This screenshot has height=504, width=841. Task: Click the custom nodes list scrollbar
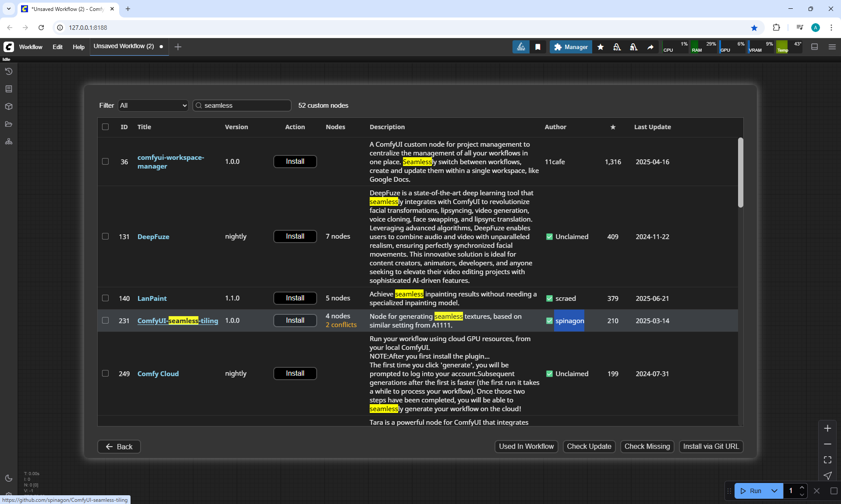tap(740, 173)
